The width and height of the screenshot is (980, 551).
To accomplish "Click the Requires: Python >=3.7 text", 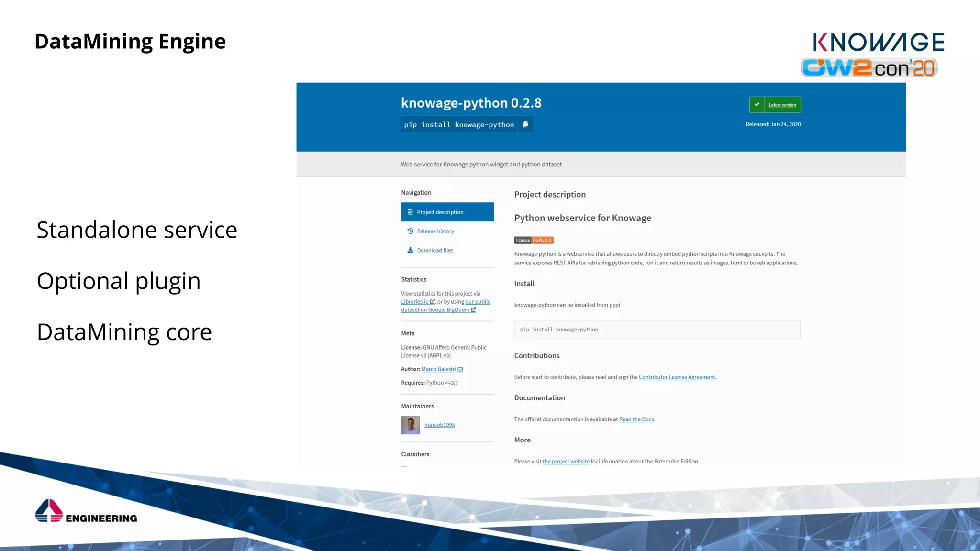I will pyautogui.click(x=430, y=383).
